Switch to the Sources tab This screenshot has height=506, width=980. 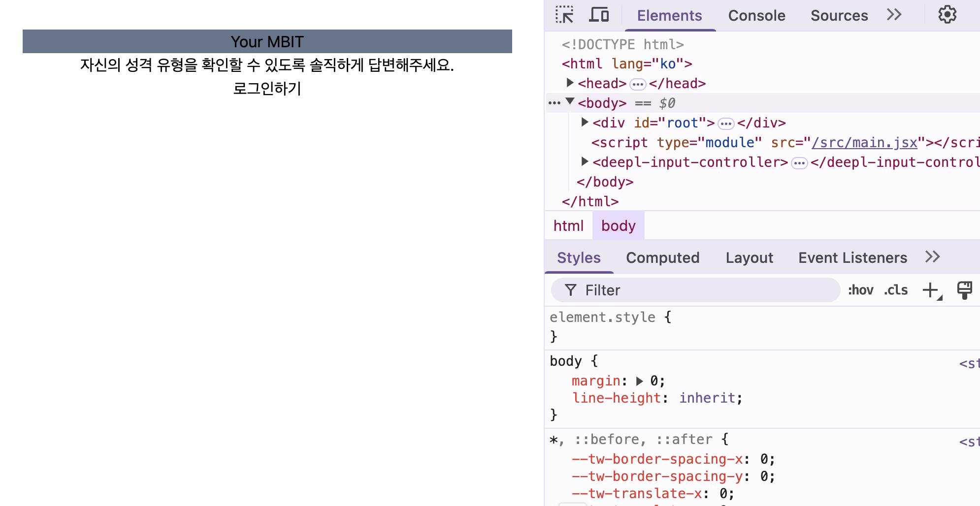pos(839,16)
